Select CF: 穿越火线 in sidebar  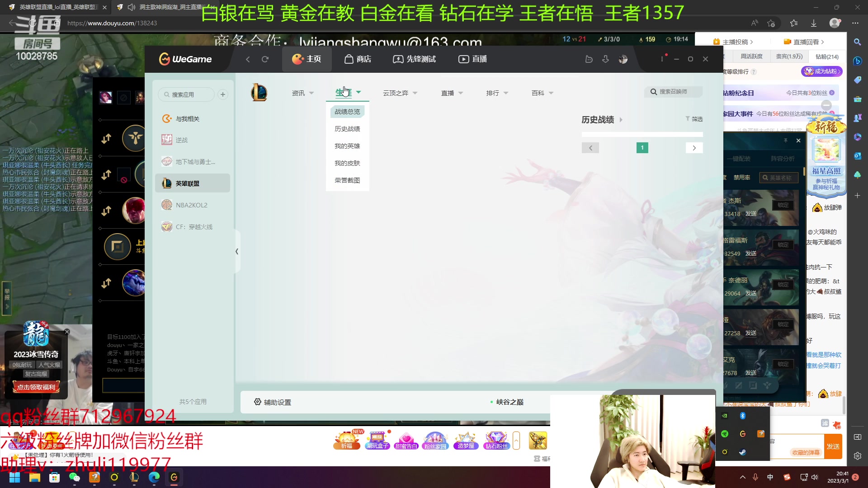pyautogui.click(x=193, y=227)
